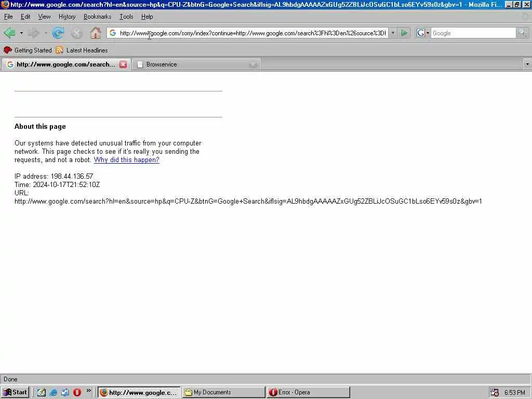Launch Opera from quick launch
The width and height of the screenshot is (532, 399).
(x=77, y=392)
